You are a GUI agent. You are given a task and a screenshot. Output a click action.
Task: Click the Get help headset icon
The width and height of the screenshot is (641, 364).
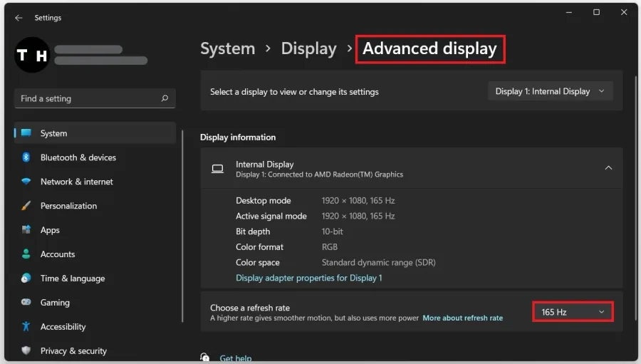pyautogui.click(x=205, y=357)
